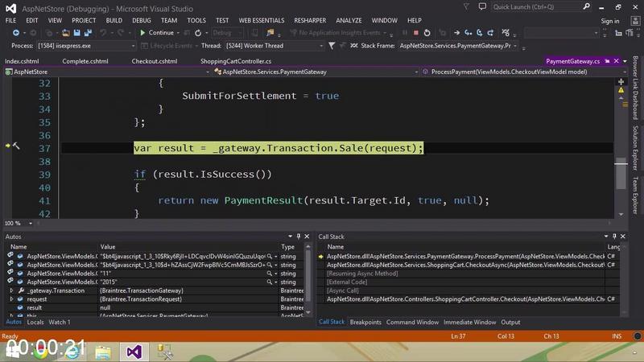Open the notifications flag icon

click(x=466, y=7)
